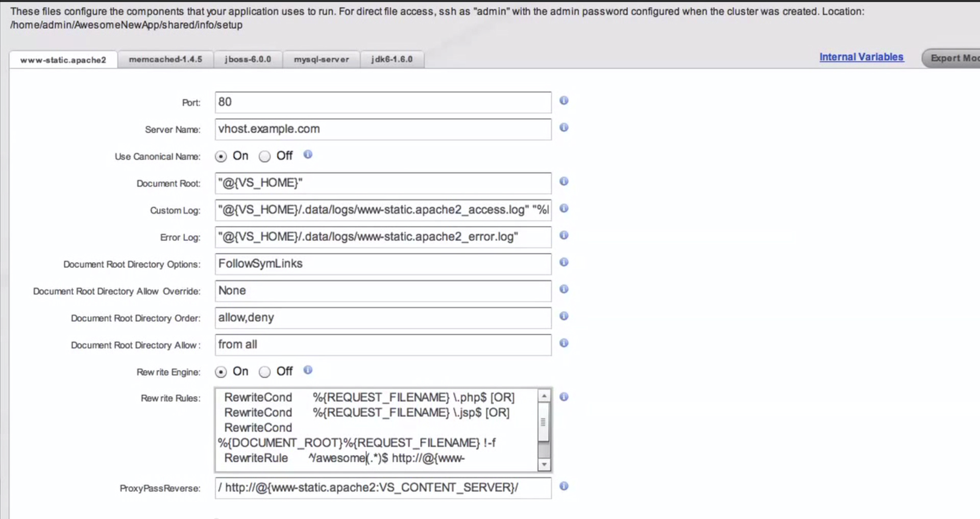
Task: Open the Use Canonical Name info icon
Action: [x=308, y=155]
